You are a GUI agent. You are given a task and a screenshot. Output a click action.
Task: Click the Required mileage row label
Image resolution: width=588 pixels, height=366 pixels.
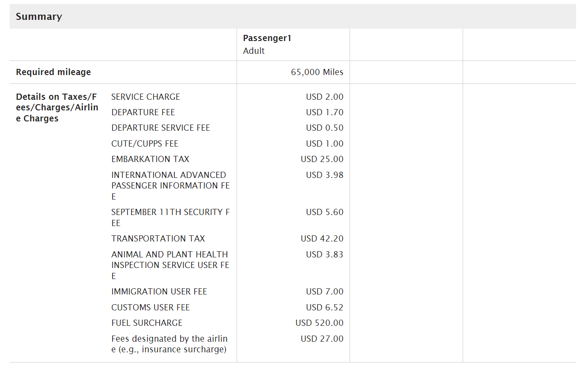click(x=53, y=72)
